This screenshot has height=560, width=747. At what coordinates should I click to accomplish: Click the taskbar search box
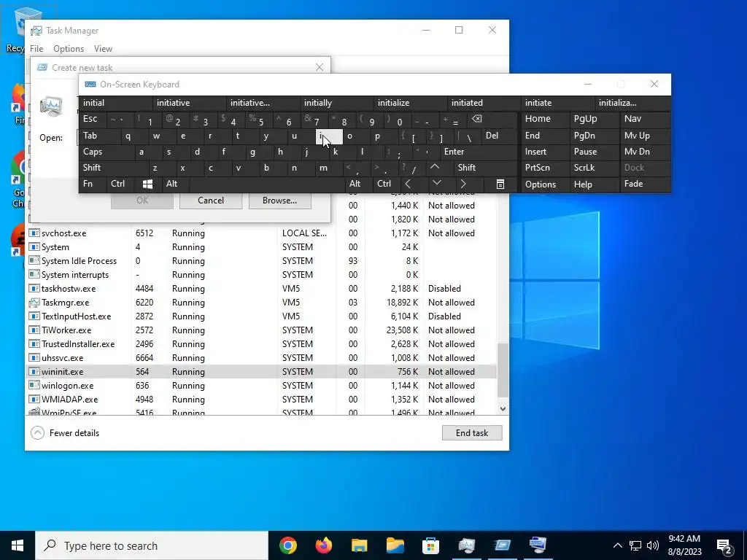click(152, 545)
